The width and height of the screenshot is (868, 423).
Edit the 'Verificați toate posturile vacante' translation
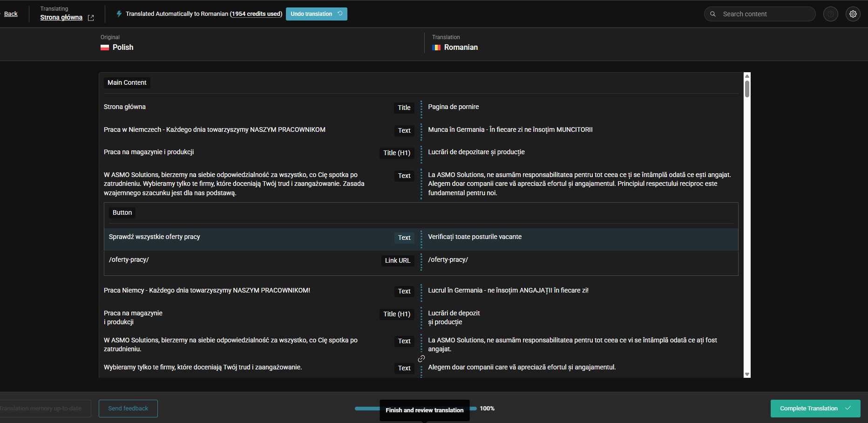tap(475, 237)
